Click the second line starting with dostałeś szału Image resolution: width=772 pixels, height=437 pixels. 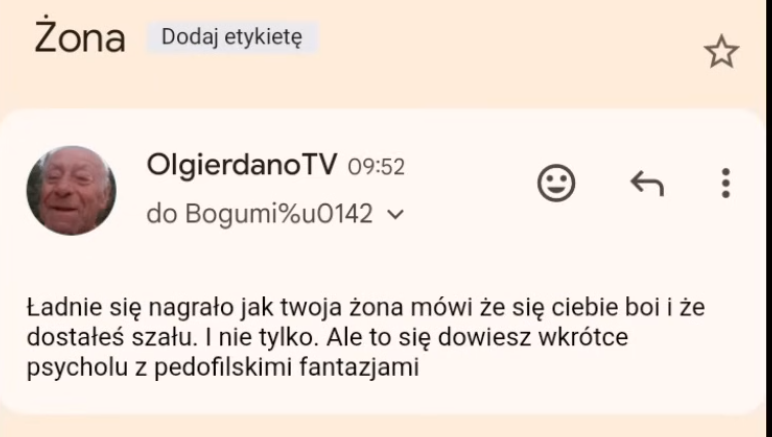327,338
